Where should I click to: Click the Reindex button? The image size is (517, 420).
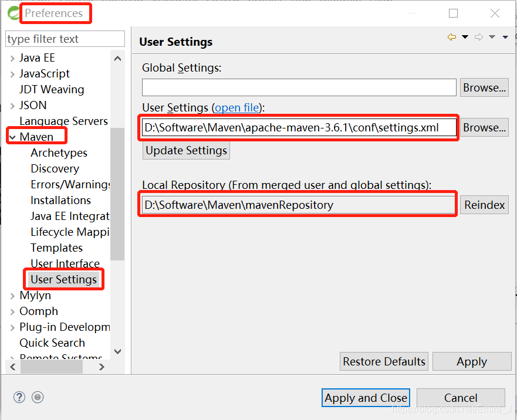(484, 205)
